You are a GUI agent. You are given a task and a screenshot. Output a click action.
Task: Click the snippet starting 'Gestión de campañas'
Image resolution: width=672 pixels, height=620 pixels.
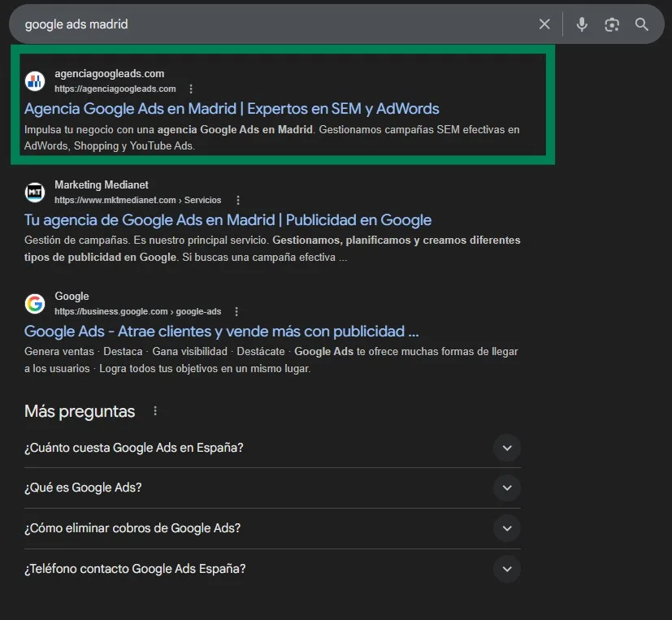[x=272, y=249]
